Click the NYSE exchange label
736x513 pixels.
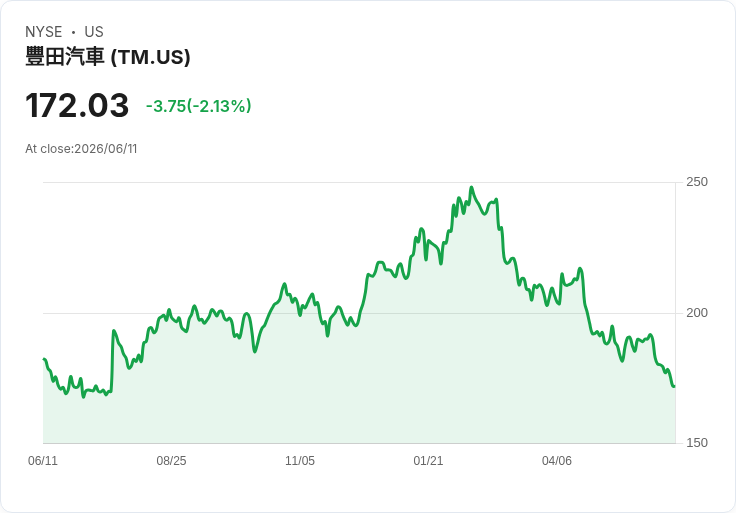click(x=44, y=32)
